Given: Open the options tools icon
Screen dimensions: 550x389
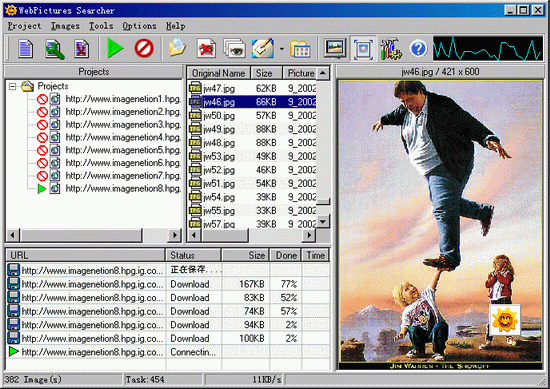Looking at the screenshot, I should [x=391, y=49].
